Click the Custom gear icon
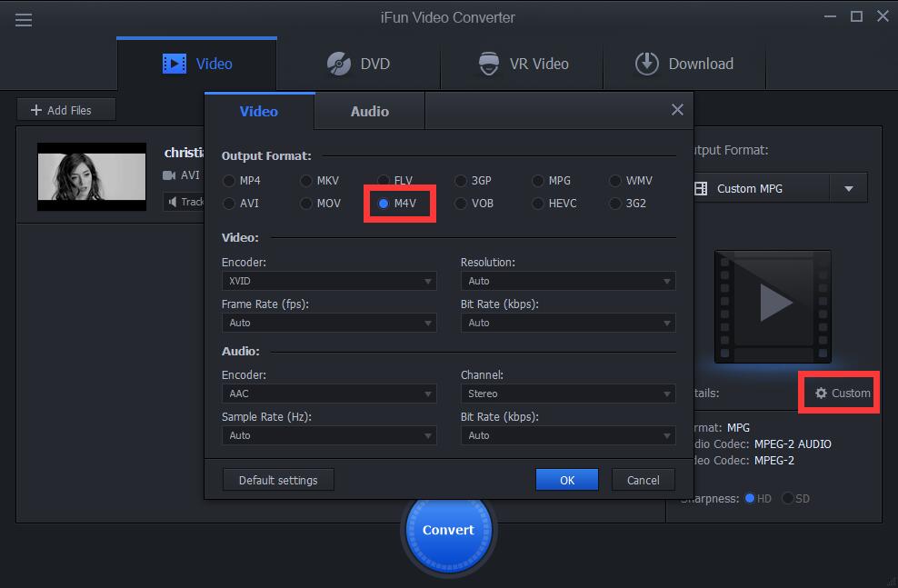898x588 pixels. point(821,393)
